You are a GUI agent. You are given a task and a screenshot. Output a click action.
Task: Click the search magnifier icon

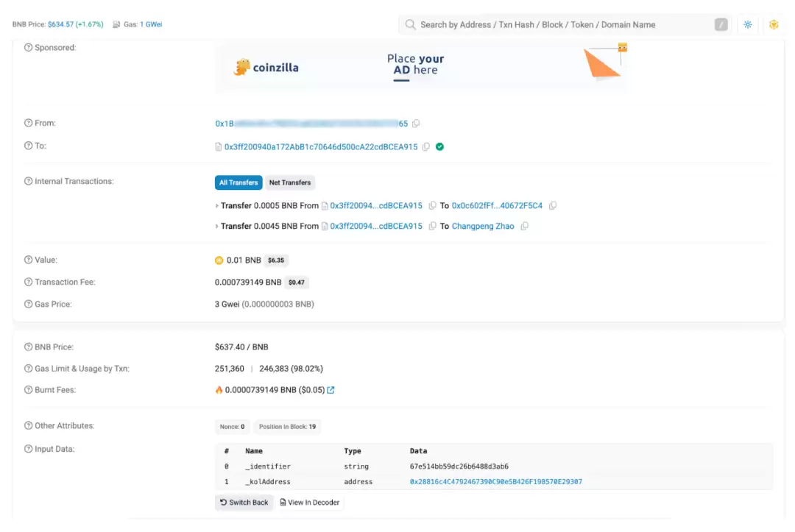tap(410, 24)
